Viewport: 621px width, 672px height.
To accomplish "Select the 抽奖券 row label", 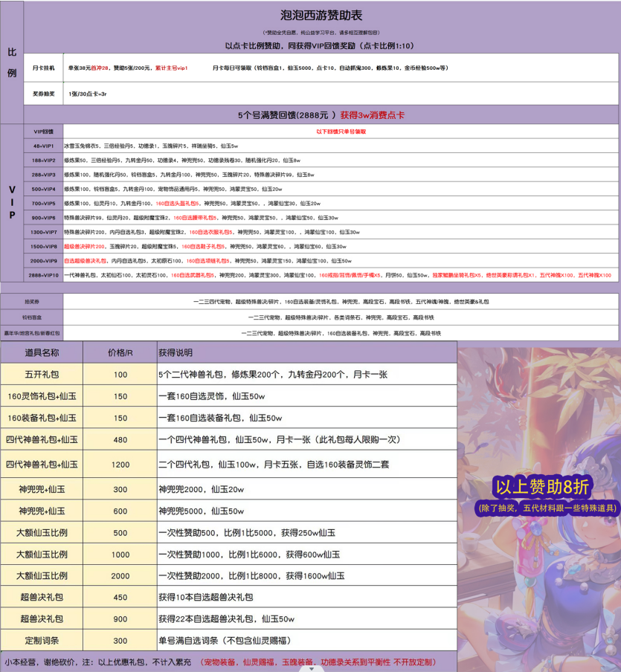I will (x=32, y=302).
